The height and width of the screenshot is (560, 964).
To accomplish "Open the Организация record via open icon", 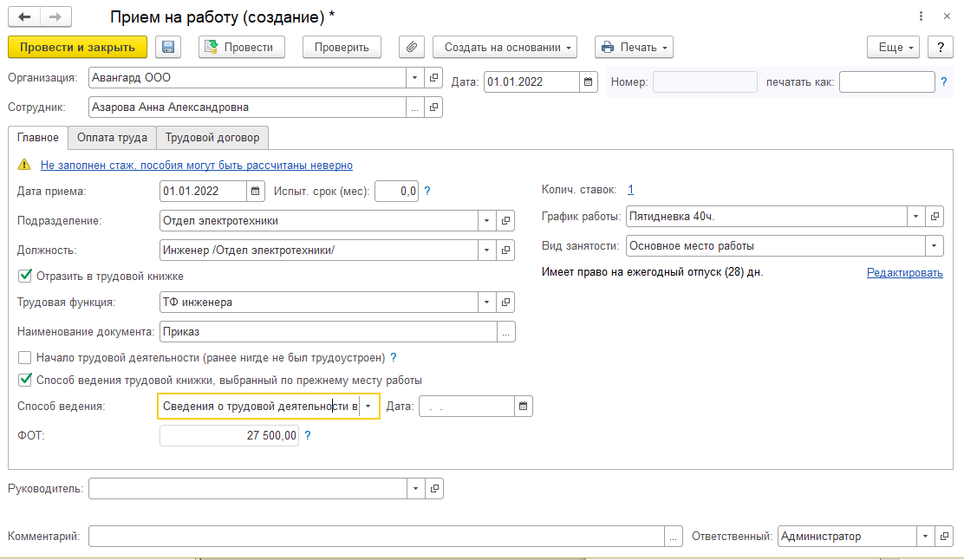I will pyautogui.click(x=433, y=77).
